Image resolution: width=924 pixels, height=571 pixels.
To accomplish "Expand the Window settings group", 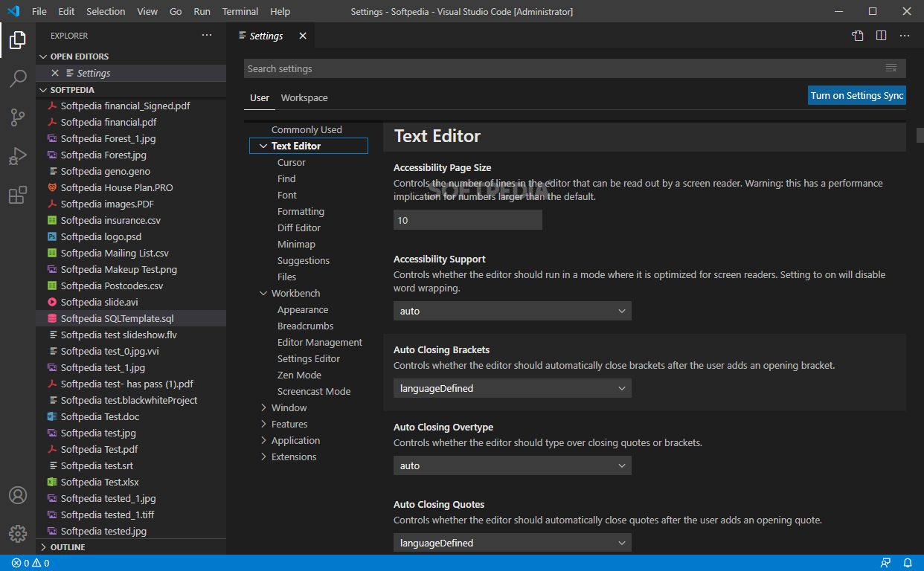I will point(263,407).
